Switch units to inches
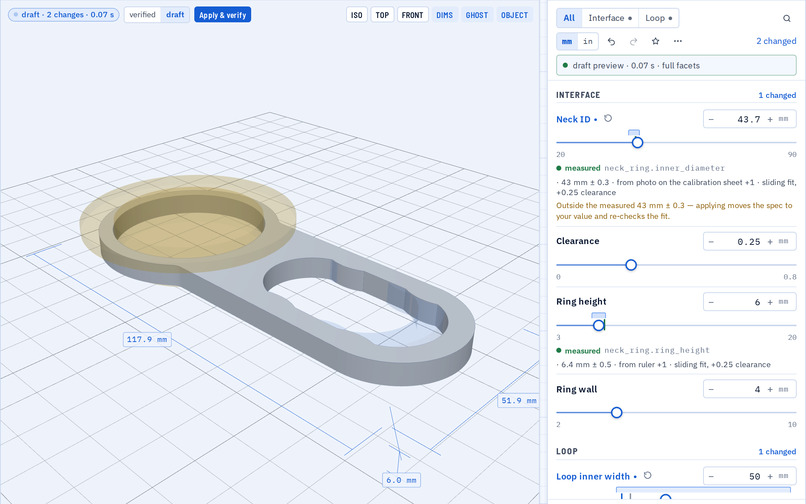The image size is (806, 504). tap(588, 41)
